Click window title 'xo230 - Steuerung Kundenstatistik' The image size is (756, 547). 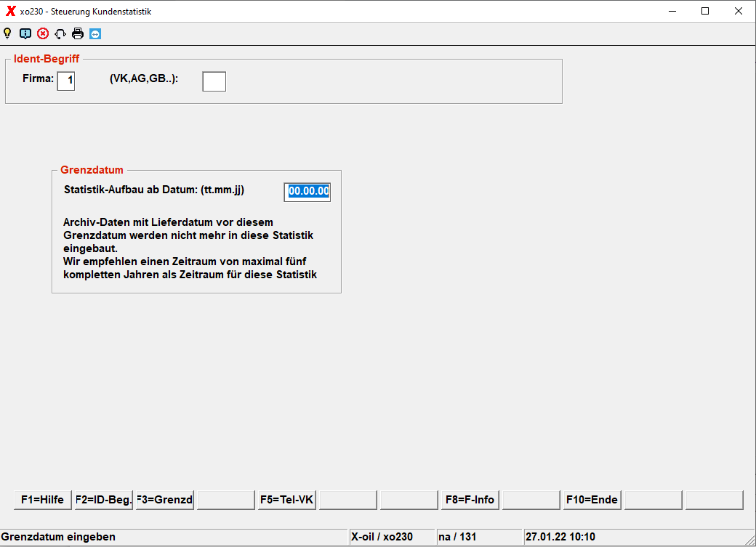[x=86, y=12]
